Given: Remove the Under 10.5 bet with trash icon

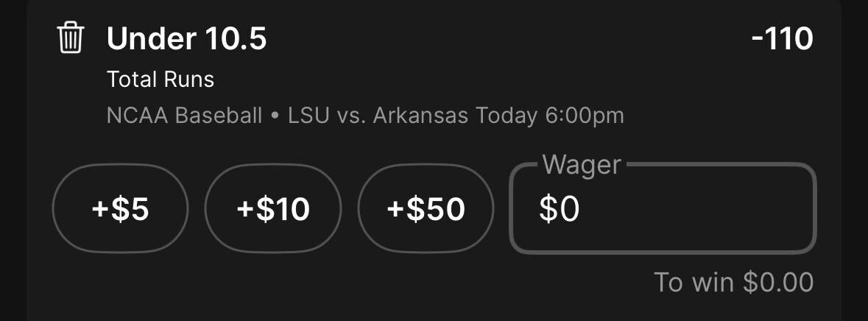Looking at the screenshot, I should (x=71, y=38).
